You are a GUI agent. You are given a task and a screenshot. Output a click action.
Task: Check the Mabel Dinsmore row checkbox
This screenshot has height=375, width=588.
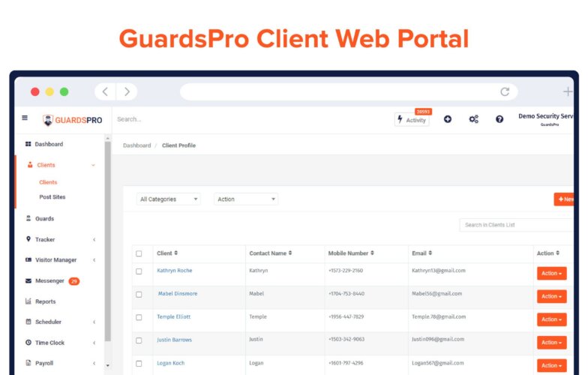point(139,294)
